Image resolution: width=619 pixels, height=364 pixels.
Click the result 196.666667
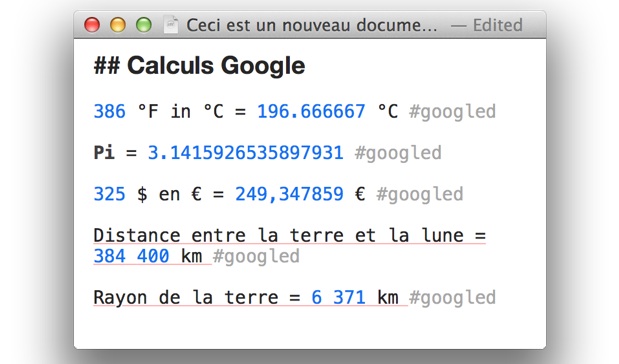click(311, 111)
